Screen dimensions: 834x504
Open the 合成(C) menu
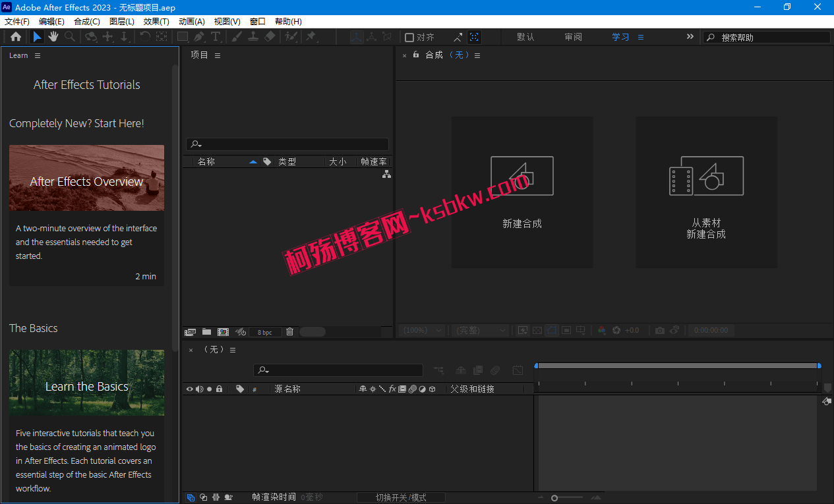pyautogui.click(x=87, y=22)
